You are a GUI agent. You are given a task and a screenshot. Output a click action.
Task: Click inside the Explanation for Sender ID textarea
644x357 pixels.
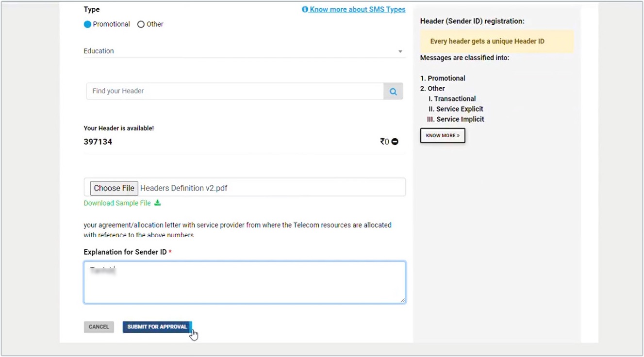point(245,282)
